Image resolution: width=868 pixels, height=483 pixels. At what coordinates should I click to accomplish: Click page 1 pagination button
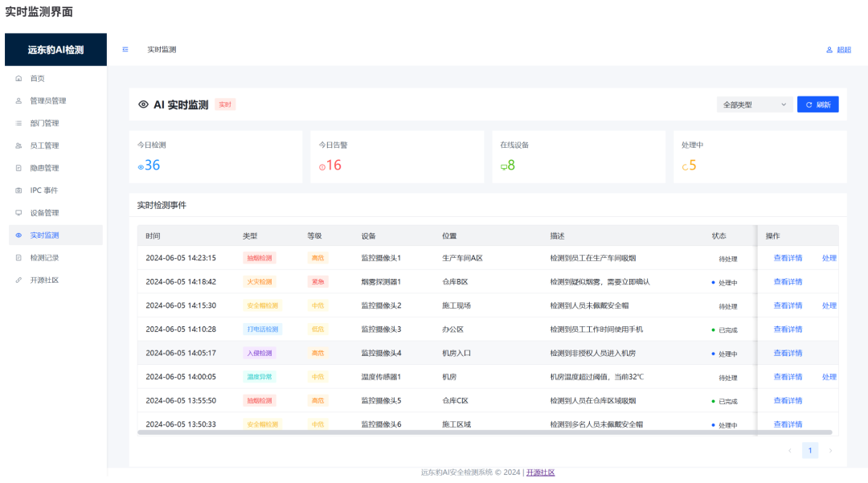coord(810,450)
